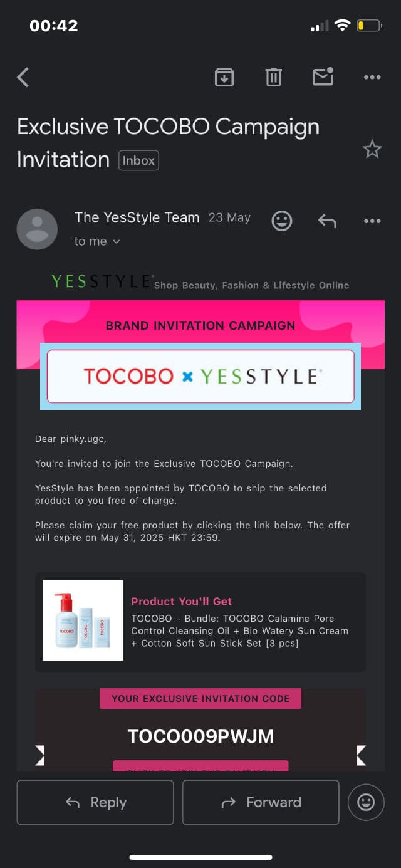This screenshot has height=868, width=401.
Task: Tap the invitation code TOCO009PWJM
Action: click(200, 736)
